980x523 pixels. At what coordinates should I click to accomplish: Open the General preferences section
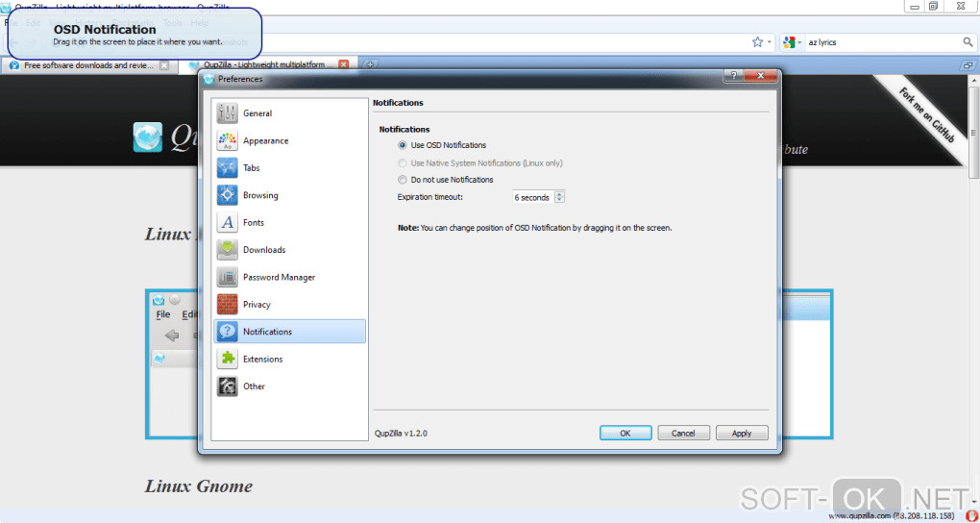(x=289, y=113)
